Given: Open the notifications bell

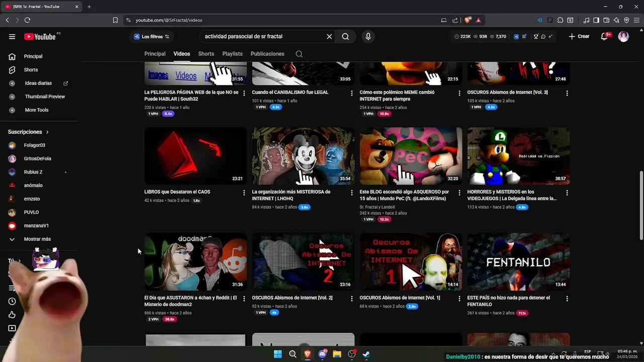Looking at the screenshot, I should [604, 36].
